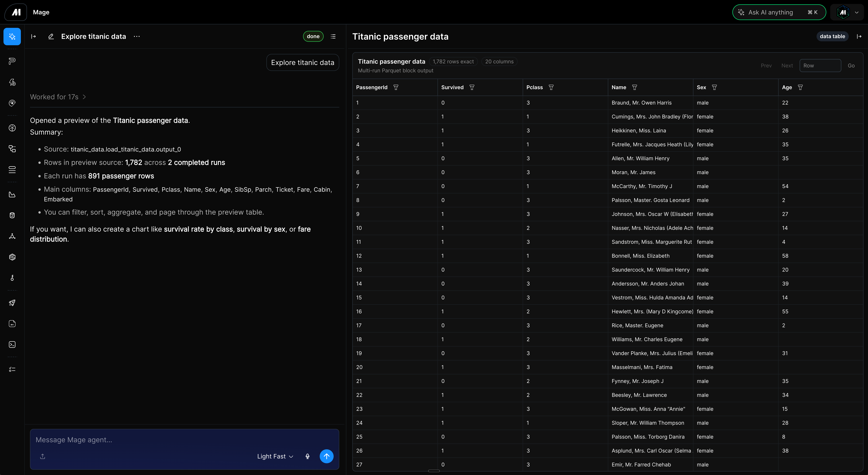Image resolution: width=868 pixels, height=475 pixels.
Task: Open the network nodes sidebar icon
Action: (x=12, y=236)
